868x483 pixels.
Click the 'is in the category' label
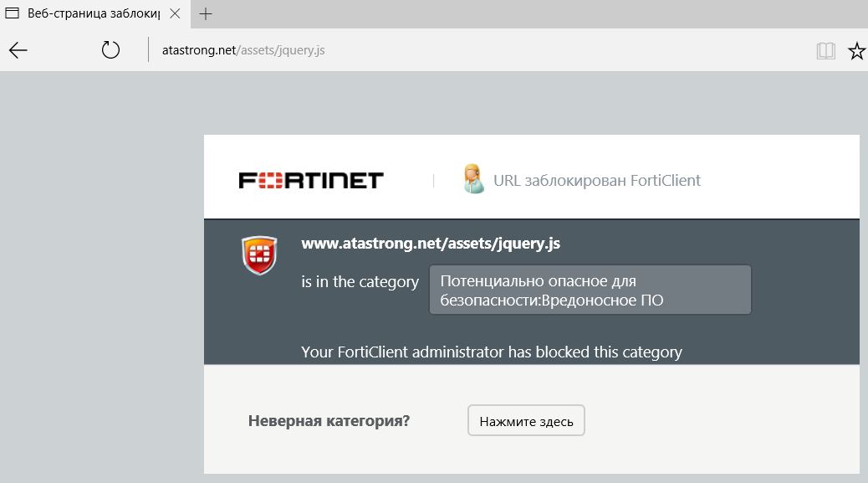tap(360, 281)
